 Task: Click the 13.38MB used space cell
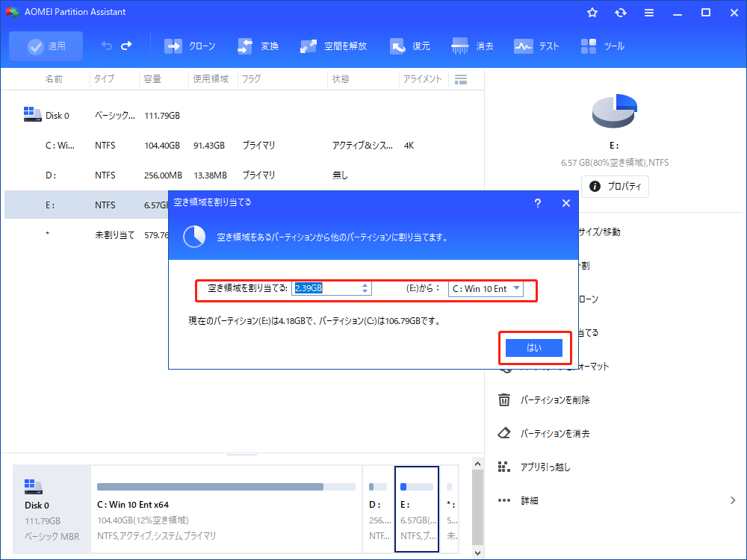(210, 175)
